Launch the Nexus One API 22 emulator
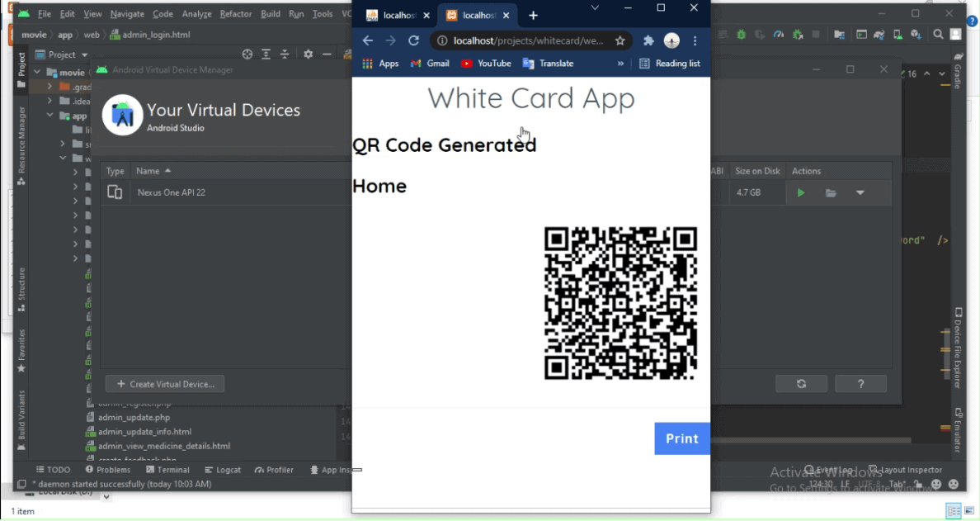The width and height of the screenshot is (980, 521). click(x=799, y=192)
